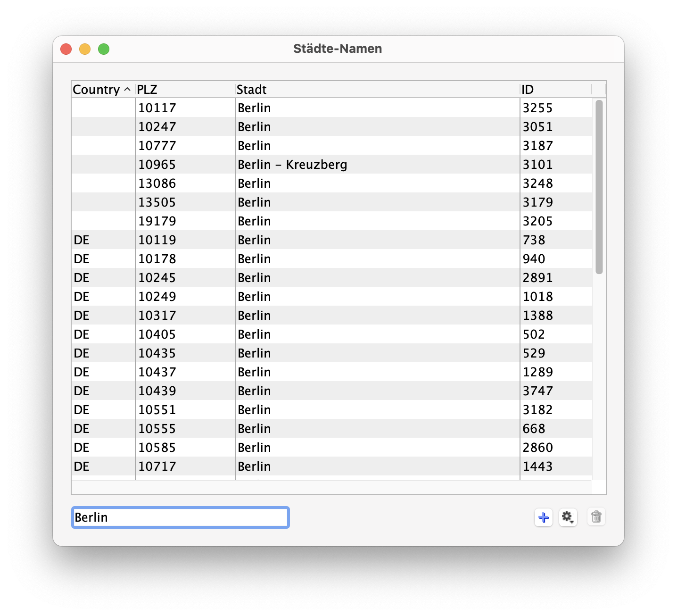Click the green zoom window button
The image size is (677, 616).
tap(104, 49)
